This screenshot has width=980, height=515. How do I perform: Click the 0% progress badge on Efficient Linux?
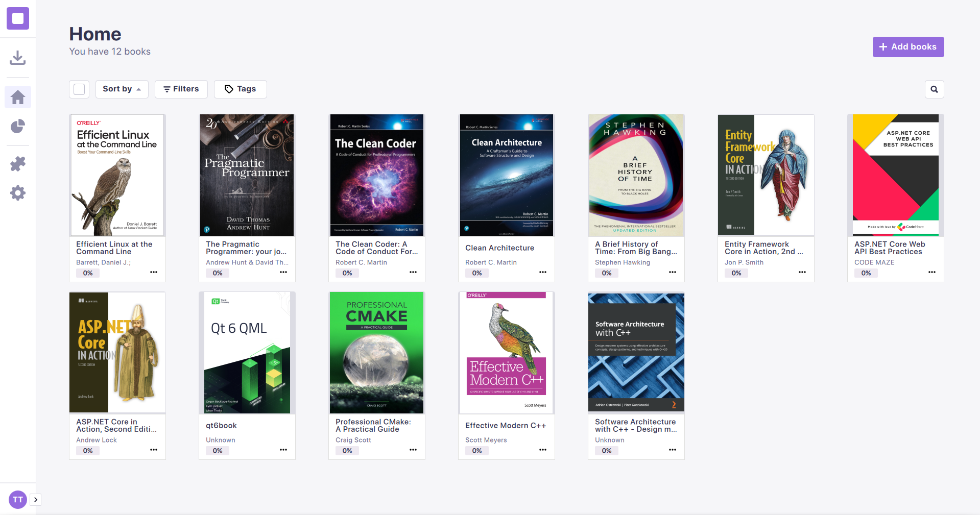tap(88, 273)
